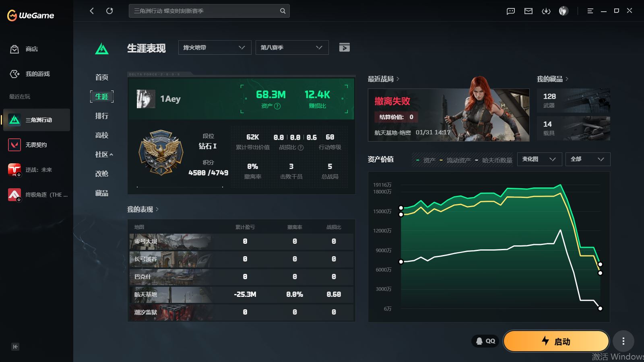Click the asset help question mark icon
Viewport: 644px width, 362px height.
coord(277,106)
